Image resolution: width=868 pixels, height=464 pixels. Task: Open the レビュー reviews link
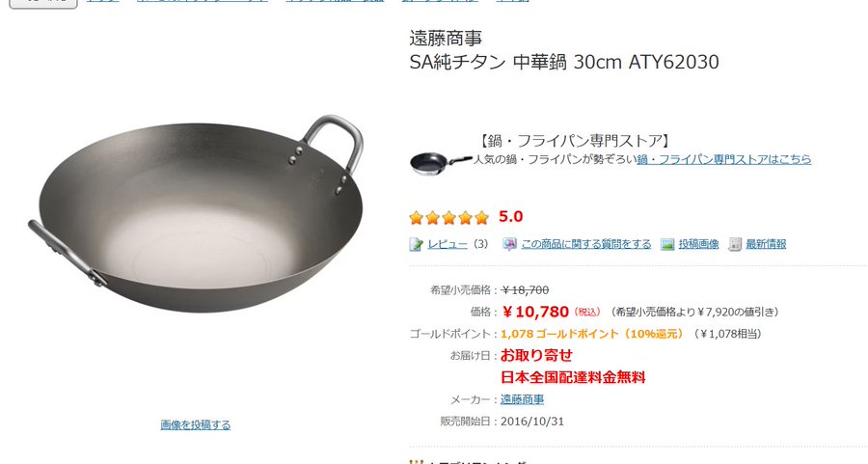coord(448,244)
